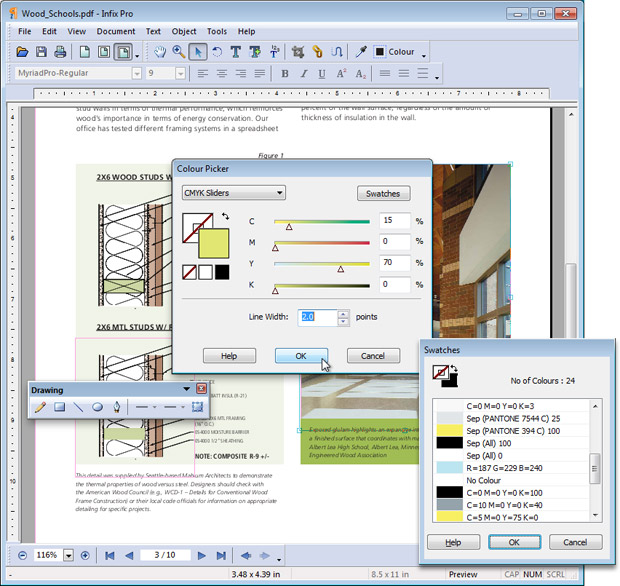Jump to the first page
The image size is (620, 586).
pos(109,555)
